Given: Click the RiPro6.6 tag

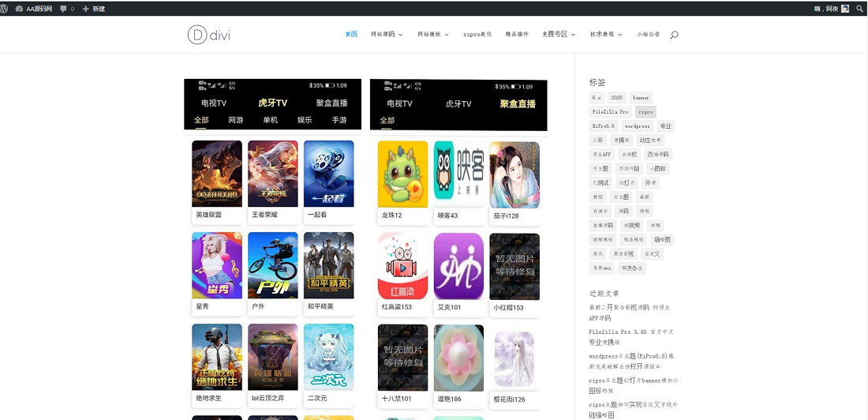Looking at the screenshot, I should pyautogui.click(x=604, y=126).
